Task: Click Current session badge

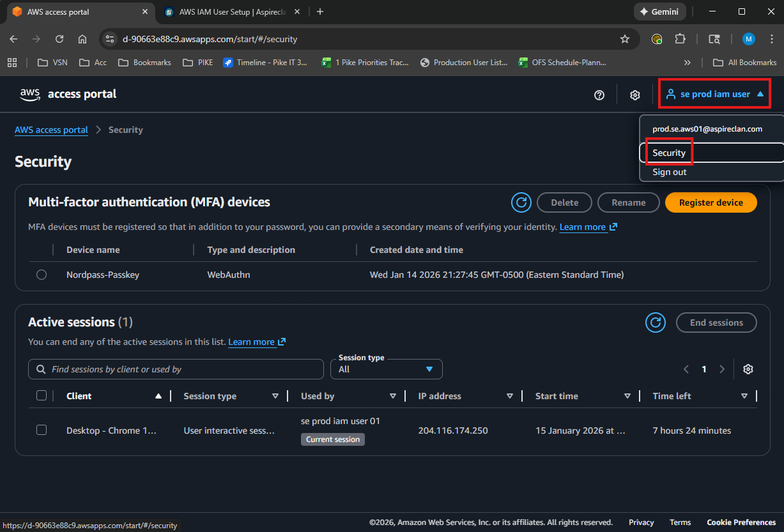Action: point(333,439)
